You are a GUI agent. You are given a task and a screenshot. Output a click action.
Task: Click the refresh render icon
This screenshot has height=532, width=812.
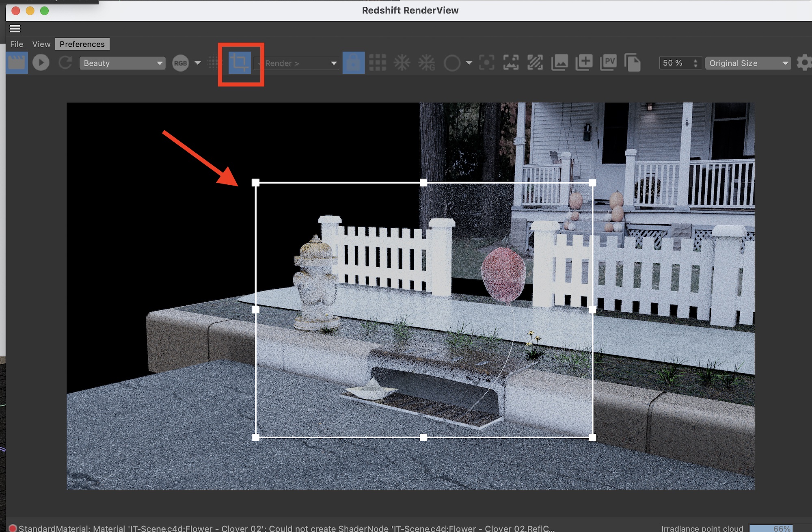click(x=65, y=63)
